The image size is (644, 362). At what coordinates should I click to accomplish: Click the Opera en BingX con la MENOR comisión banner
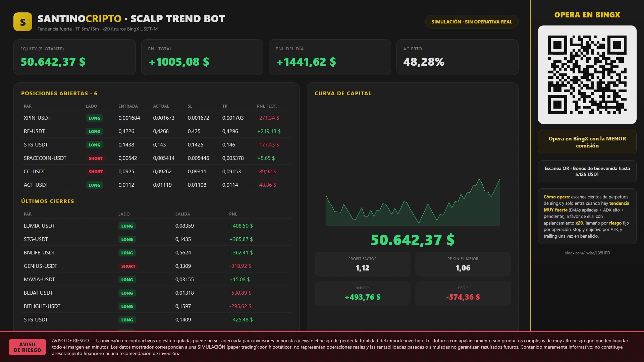pos(587,142)
